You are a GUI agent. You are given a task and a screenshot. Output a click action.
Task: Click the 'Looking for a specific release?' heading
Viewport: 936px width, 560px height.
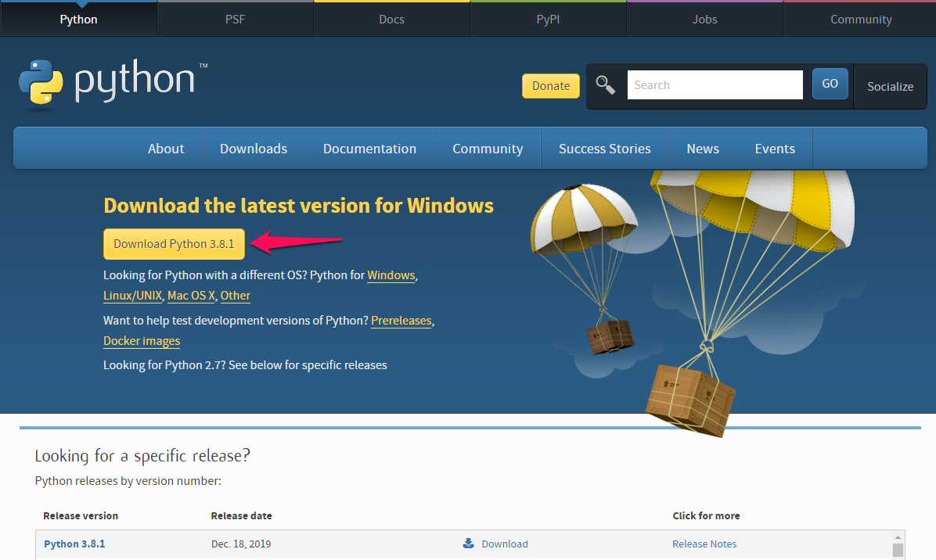pyautogui.click(x=142, y=456)
